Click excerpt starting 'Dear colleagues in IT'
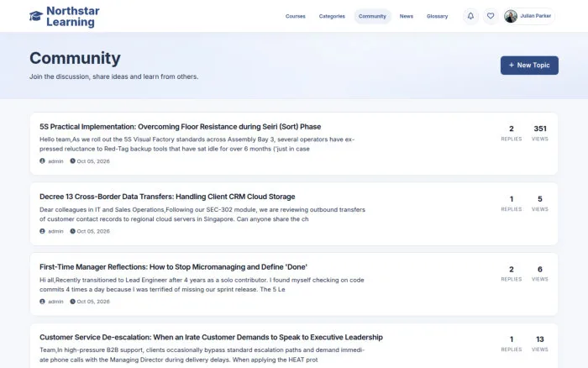The image size is (588, 368). [x=202, y=214]
